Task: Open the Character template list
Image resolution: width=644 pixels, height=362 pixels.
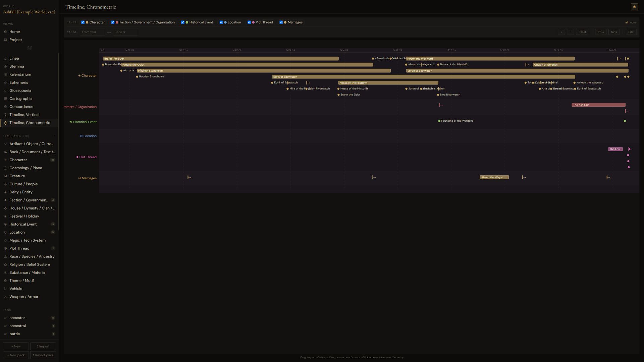Action: click(29, 160)
